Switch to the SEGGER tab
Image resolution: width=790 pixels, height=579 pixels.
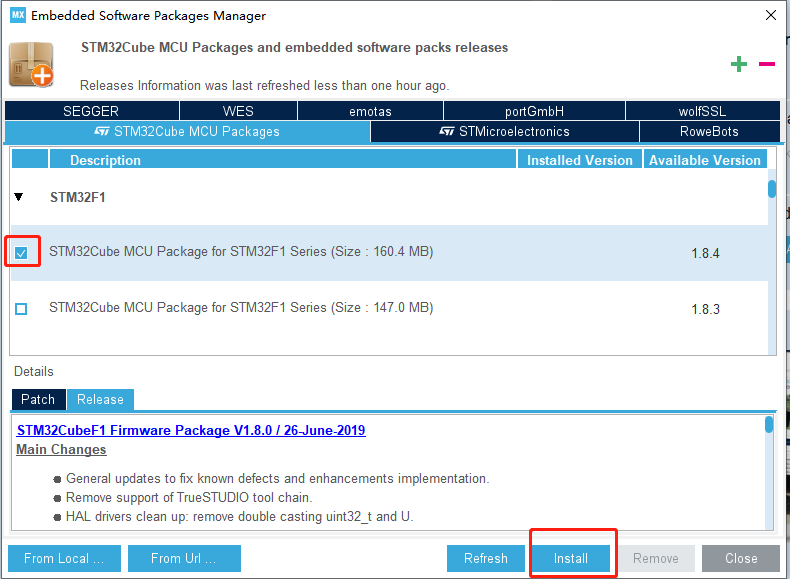91,111
